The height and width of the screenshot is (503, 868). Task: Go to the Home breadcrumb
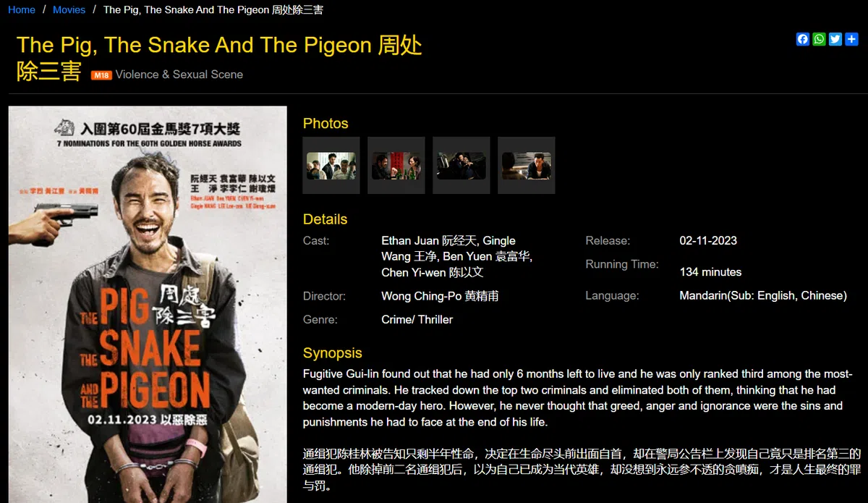(x=22, y=9)
